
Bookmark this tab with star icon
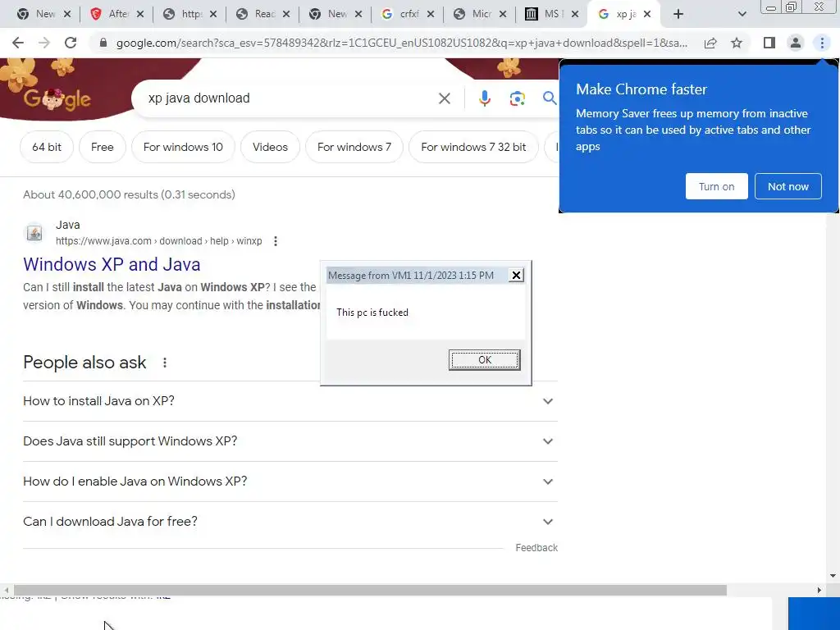[x=737, y=43]
